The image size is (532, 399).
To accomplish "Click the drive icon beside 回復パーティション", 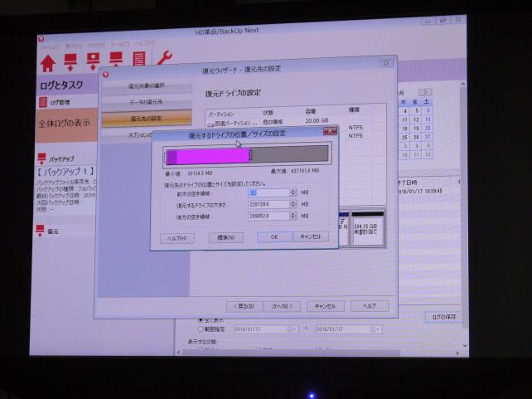I will 210,124.
